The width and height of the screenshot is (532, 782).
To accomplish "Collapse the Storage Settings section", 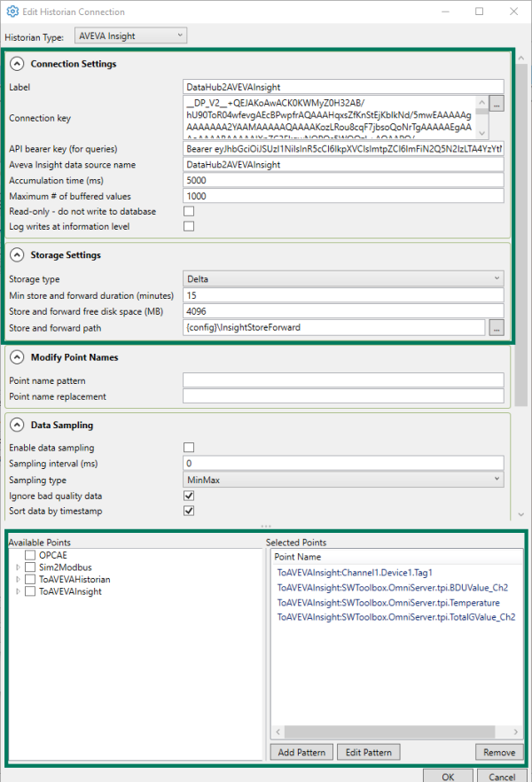I will click(17, 254).
